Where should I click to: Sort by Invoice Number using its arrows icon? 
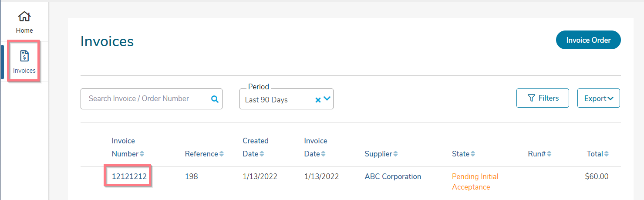[x=142, y=154]
